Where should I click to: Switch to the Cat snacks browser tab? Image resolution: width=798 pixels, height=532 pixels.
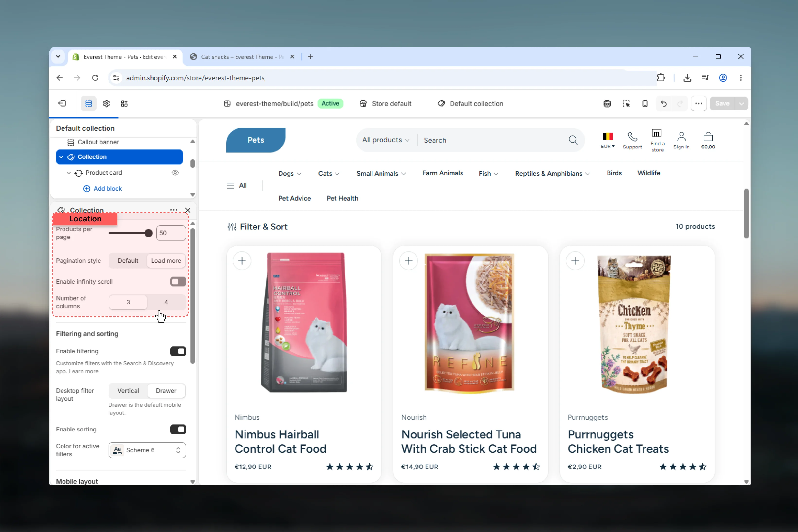tap(242, 57)
